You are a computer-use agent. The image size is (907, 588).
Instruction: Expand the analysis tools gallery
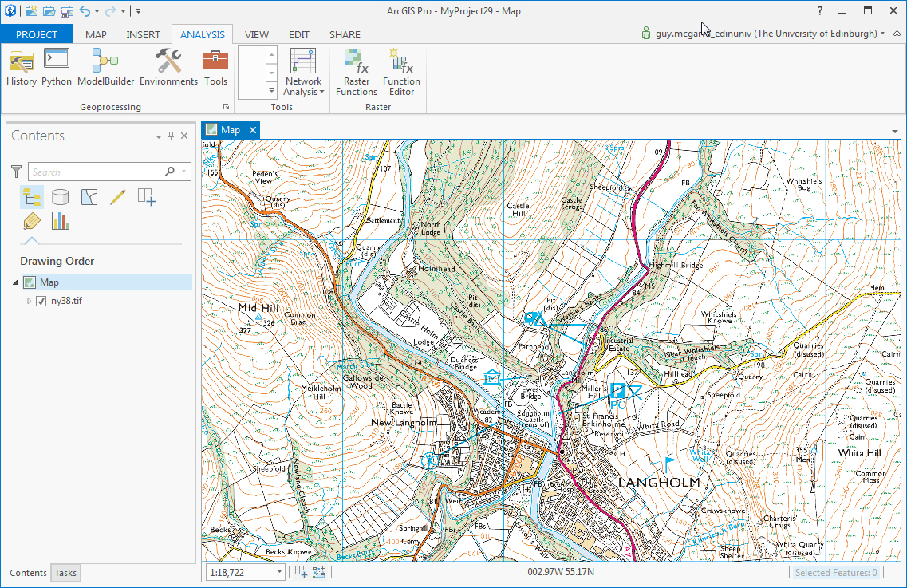(x=271, y=90)
